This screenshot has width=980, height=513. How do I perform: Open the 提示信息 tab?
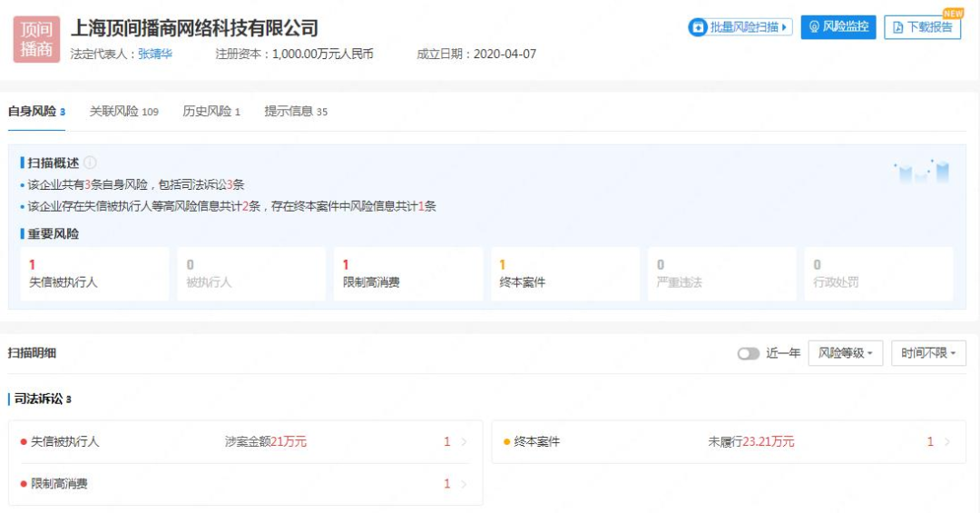(x=296, y=112)
